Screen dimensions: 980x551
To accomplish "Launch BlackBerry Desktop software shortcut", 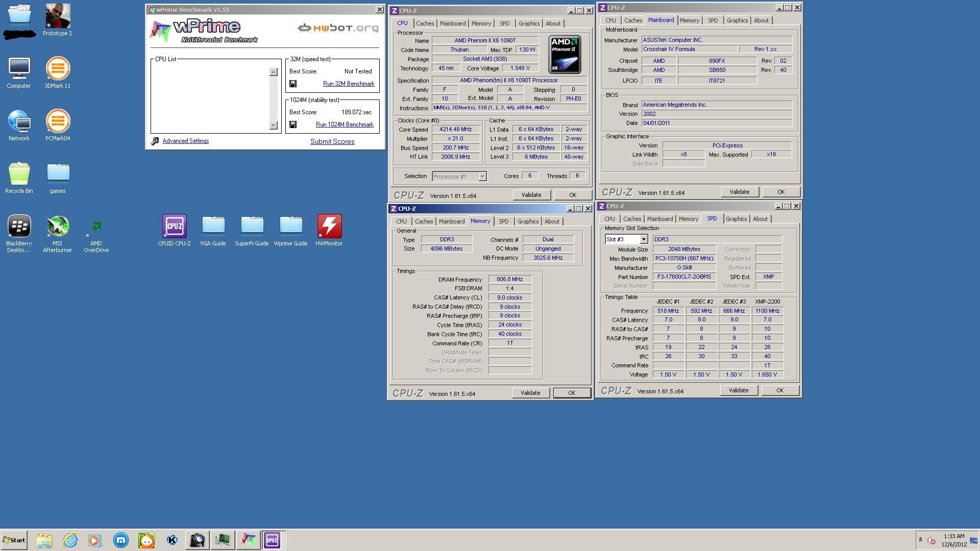I will pos(19,234).
